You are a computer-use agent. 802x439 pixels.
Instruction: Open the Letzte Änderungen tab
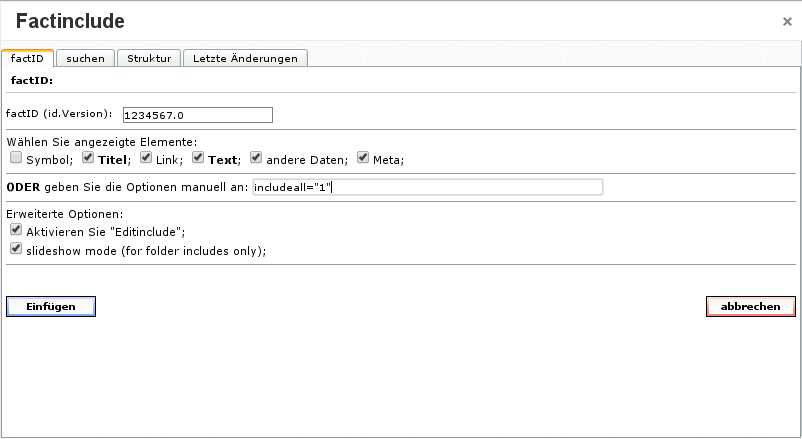coord(245,58)
